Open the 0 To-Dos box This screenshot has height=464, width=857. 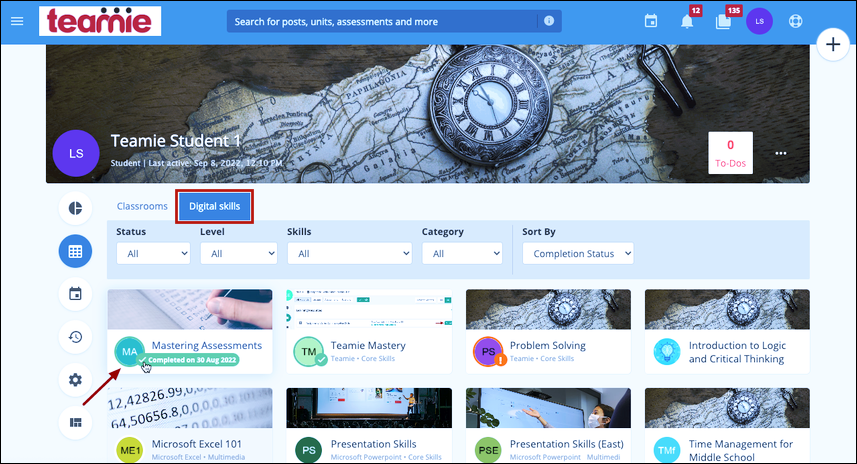[730, 153]
